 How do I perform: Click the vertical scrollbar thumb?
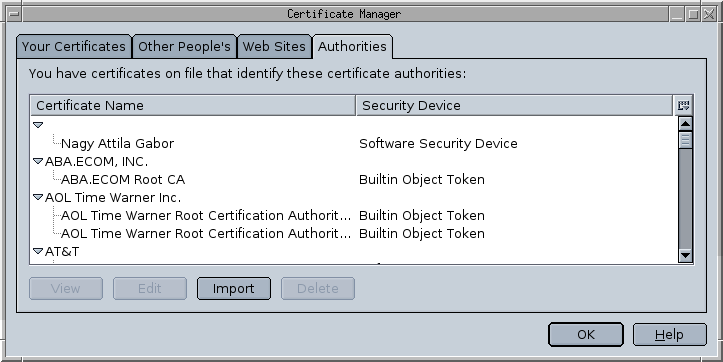(x=686, y=140)
